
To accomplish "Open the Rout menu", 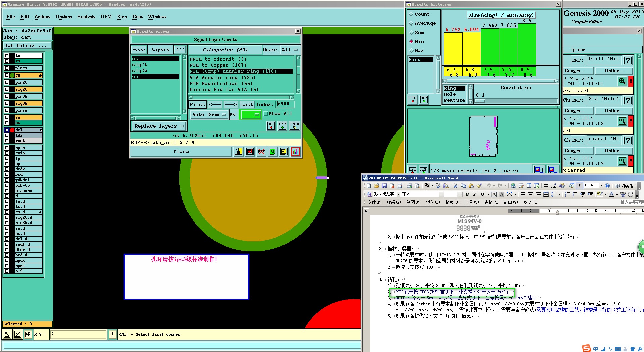I will coord(138,17).
